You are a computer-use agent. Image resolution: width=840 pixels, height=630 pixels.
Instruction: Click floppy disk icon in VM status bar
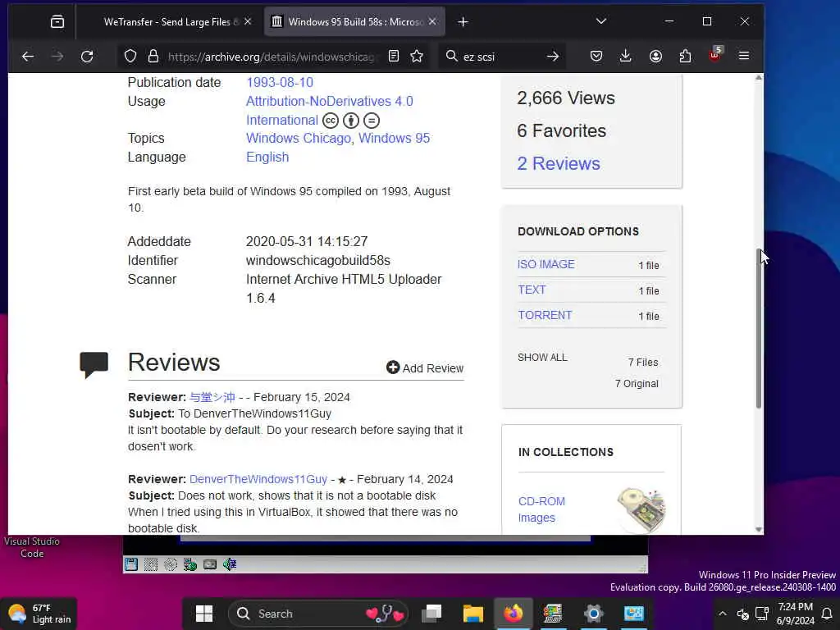pyautogui.click(x=131, y=564)
